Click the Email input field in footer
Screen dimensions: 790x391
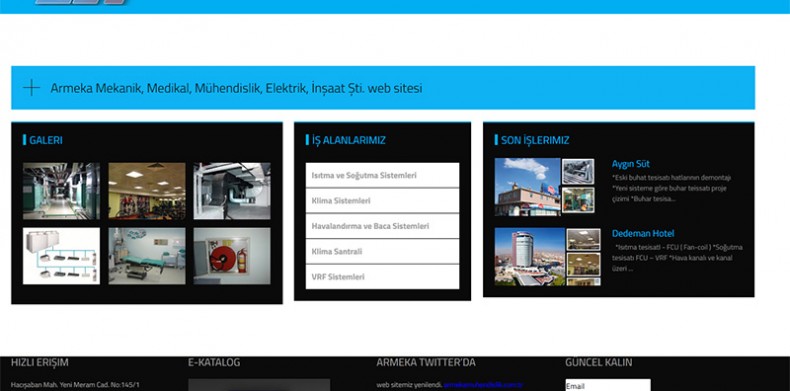pyautogui.click(x=608, y=385)
